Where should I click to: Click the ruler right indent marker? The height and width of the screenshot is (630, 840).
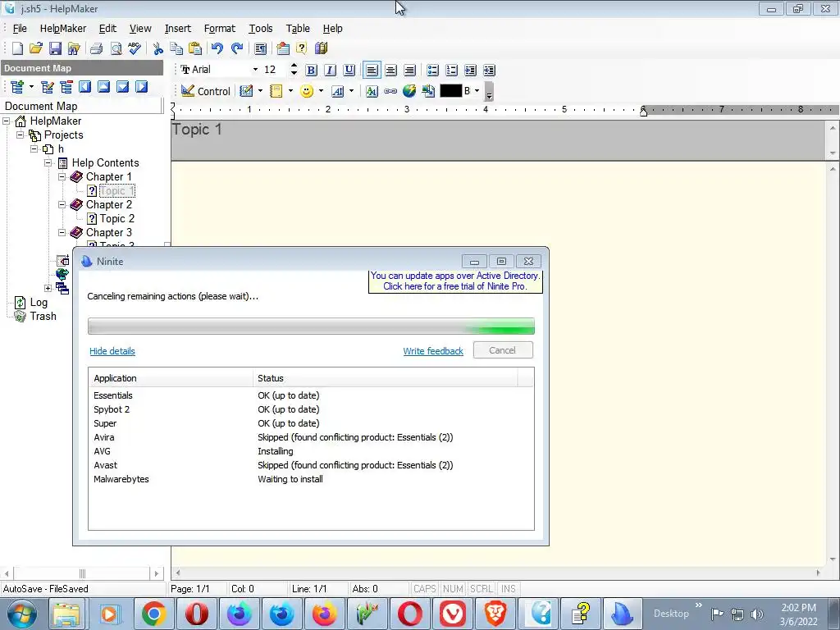tap(643, 111)
